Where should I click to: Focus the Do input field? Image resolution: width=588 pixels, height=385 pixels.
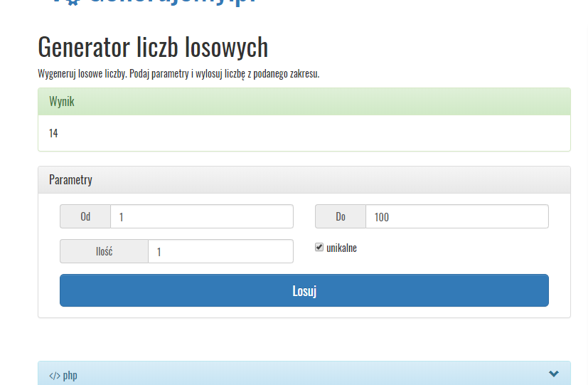[456, 216]
